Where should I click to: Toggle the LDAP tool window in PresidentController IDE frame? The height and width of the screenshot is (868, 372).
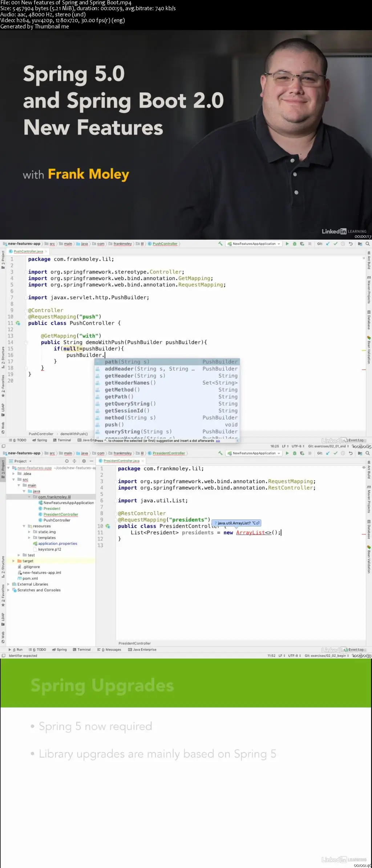3,620
